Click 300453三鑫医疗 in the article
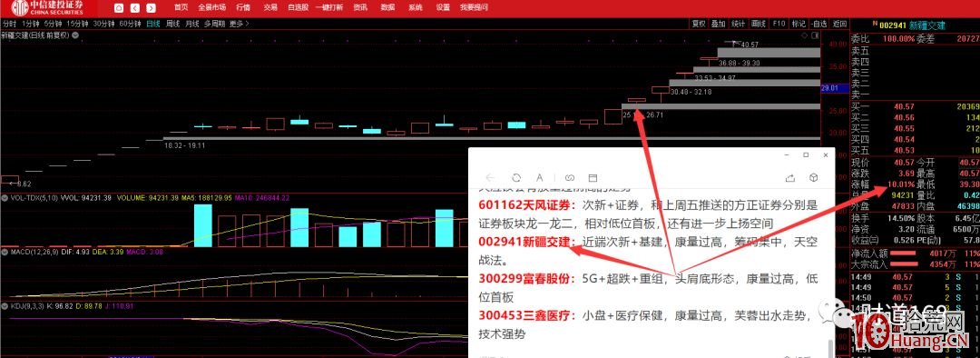 coord(526,315)
